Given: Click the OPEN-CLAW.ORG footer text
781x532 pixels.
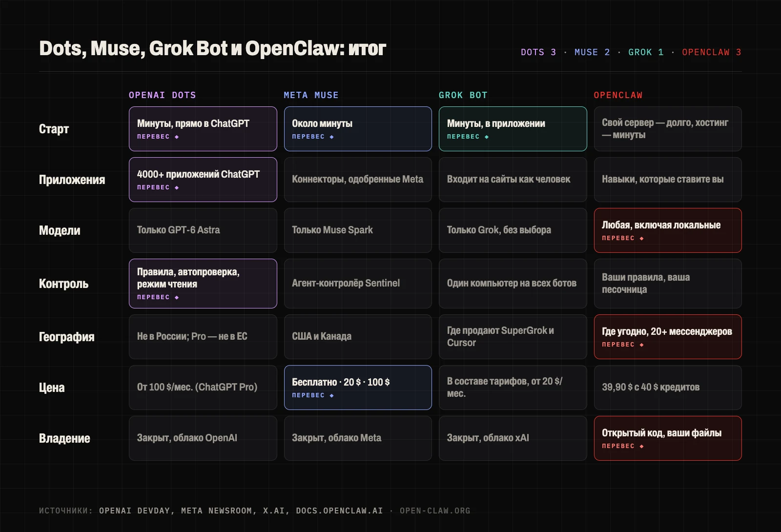Looking at the screenshot, I should click(435, 511).
